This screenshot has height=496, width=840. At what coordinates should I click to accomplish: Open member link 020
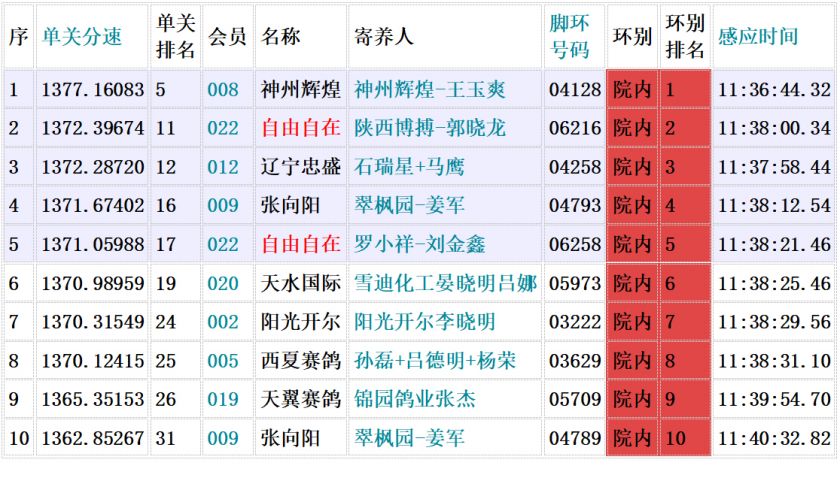[x=223, y=283]
